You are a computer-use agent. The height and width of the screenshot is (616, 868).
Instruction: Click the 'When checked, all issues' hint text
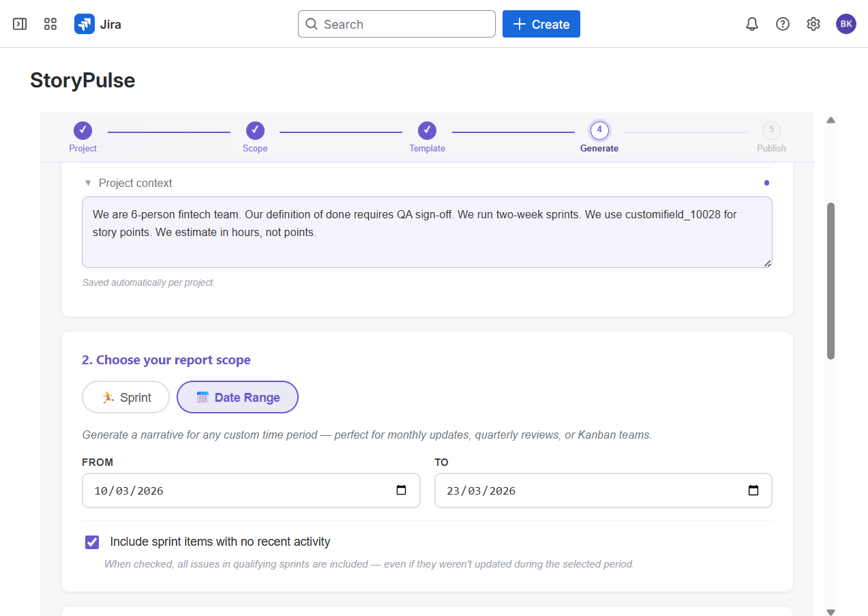coord(370,564)
